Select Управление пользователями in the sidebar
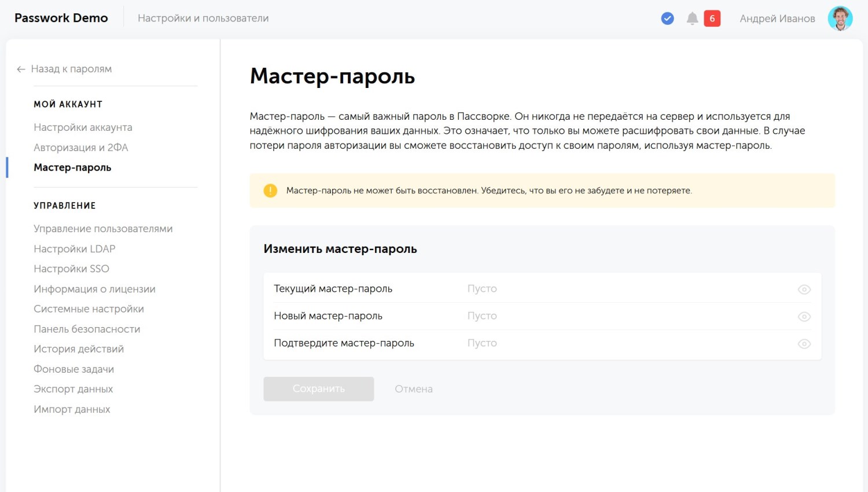868x492 pixels. tap(103, 229)
